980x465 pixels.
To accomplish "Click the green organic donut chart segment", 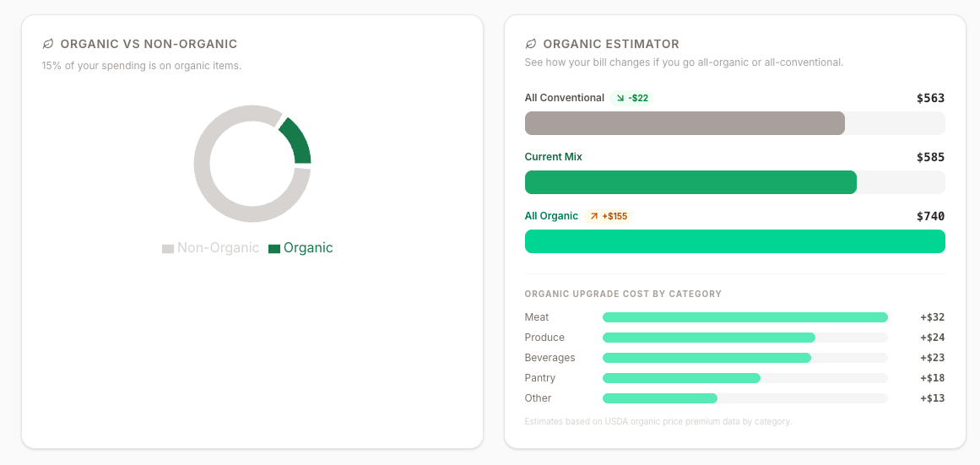I will point(298,141).
